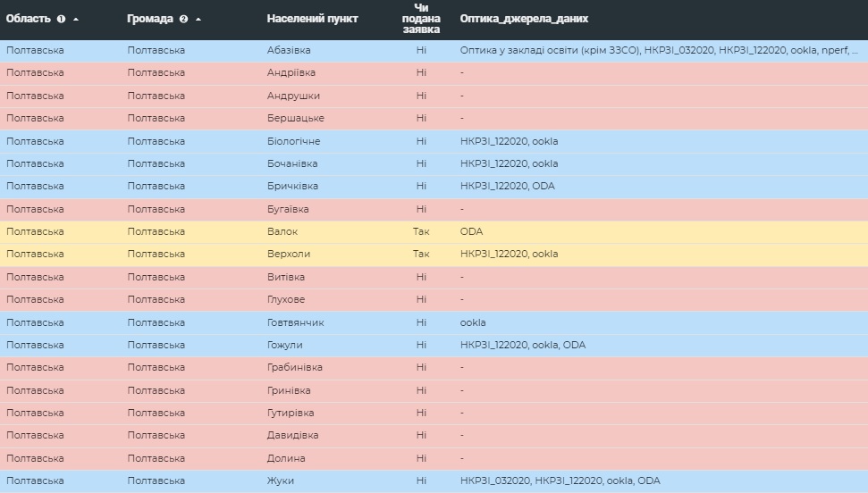
Task: Click the Жуки settlement cell
Action: (x=280, y=480)
